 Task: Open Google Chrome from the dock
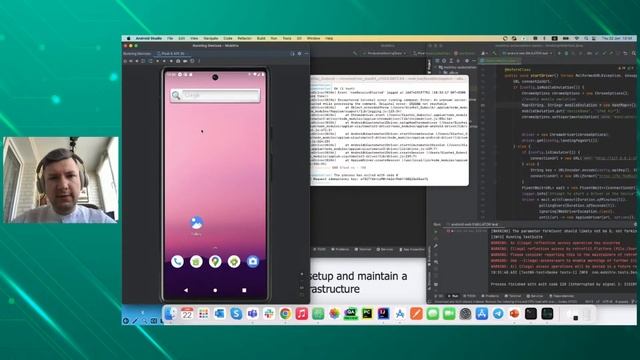pyautogui.click(x=285, y=313)
